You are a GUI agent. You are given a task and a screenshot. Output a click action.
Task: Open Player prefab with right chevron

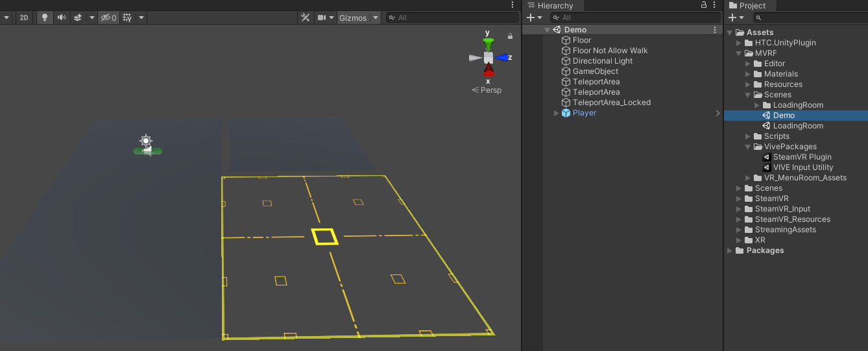pos(717,113)
